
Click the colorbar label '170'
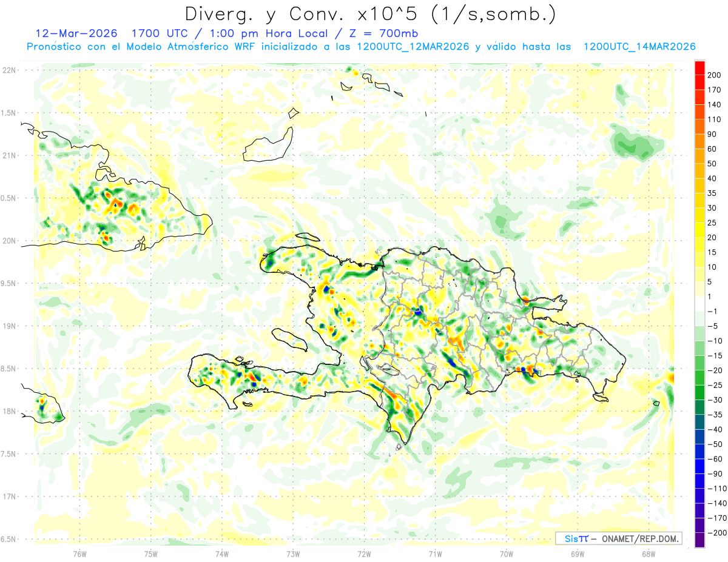coord(715,90)
